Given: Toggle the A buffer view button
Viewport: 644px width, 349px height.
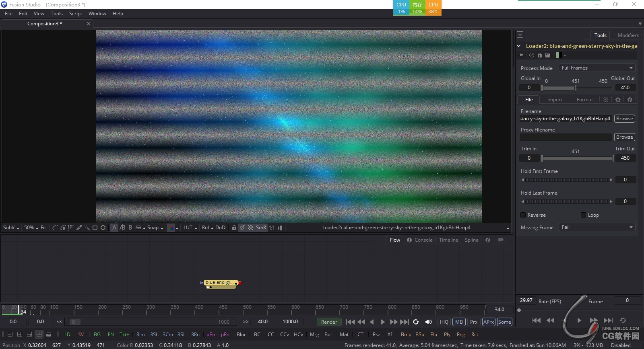Looking at the screenshot, I should tap(114, 228).
